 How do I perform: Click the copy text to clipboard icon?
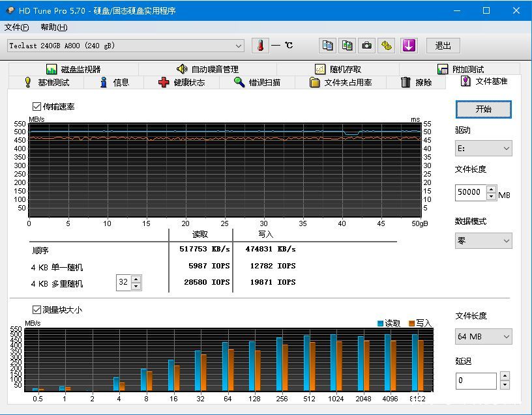coord(327,46)
